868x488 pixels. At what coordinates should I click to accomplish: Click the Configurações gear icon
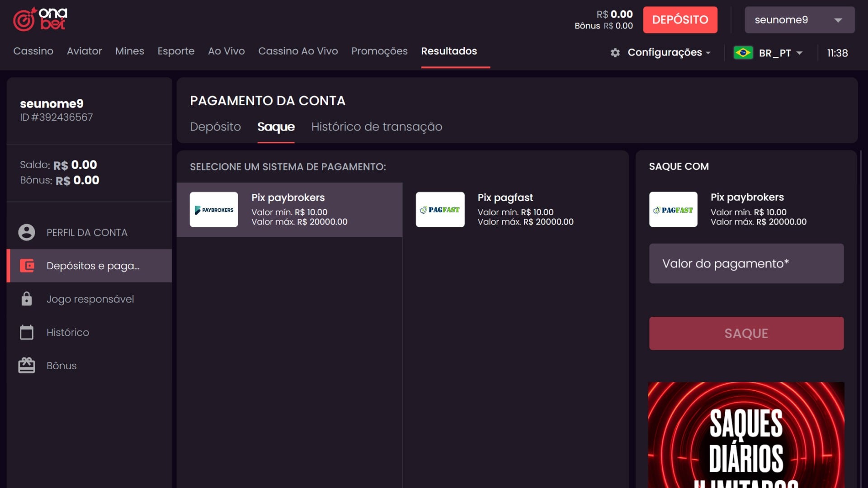[x=615, y=53]
